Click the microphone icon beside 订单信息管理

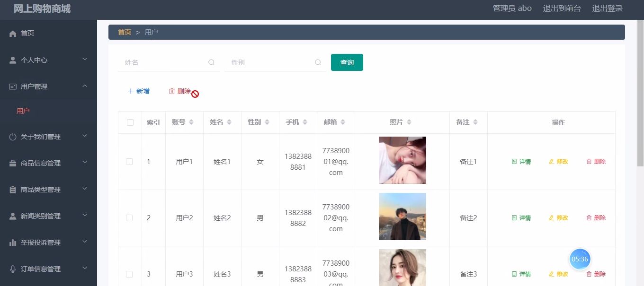coord(13,269)
